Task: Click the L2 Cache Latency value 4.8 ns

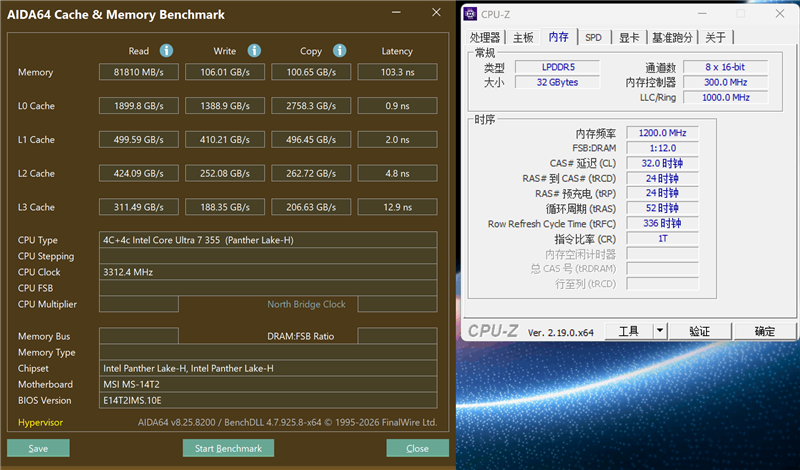Action: pyautogui.click(x=397, y=173)
